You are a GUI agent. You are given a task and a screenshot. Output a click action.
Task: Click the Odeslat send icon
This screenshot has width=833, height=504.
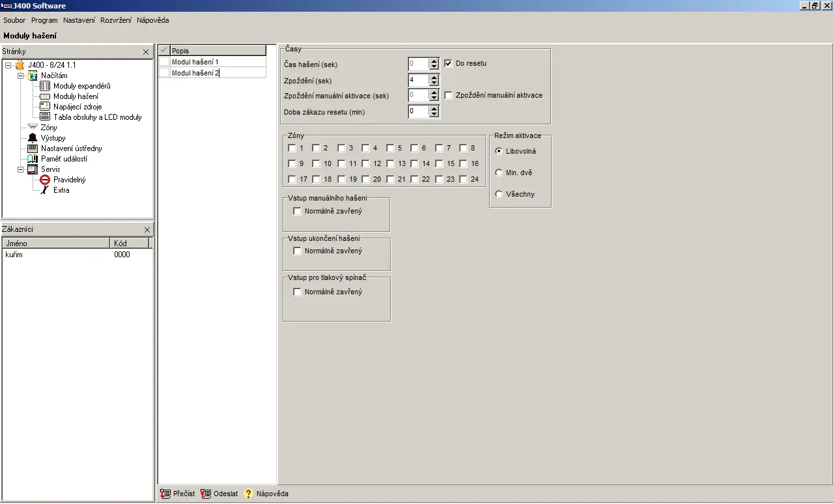pyautogui.click(x=206, y=494)
